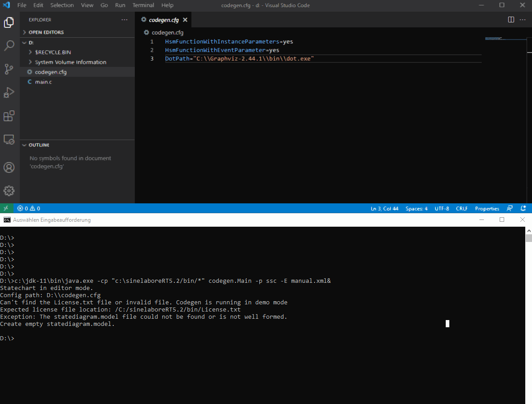Expand the System Volume Information folder
Screen dimensions: 532x404
(x=70, y=62)
